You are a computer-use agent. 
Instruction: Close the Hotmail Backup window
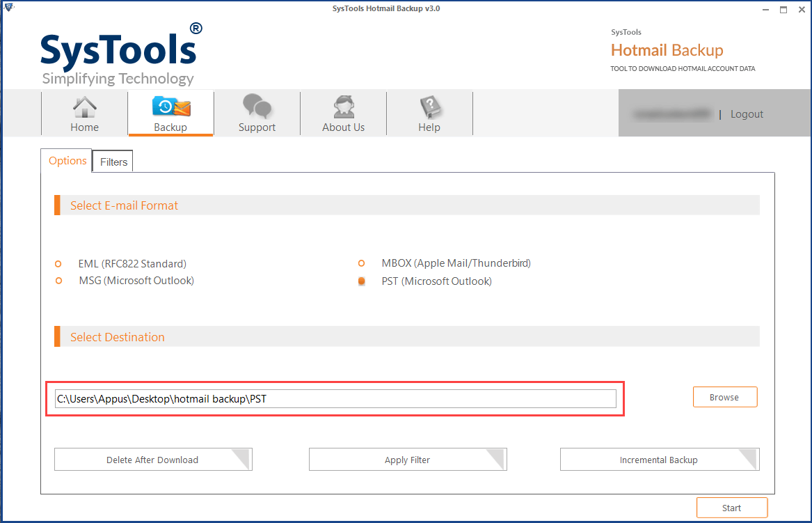(x=802, y=9)
